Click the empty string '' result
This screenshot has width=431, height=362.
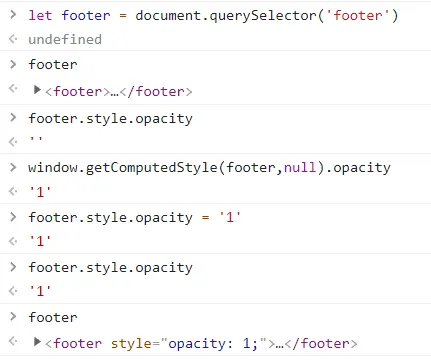click(x=36, y=140)
